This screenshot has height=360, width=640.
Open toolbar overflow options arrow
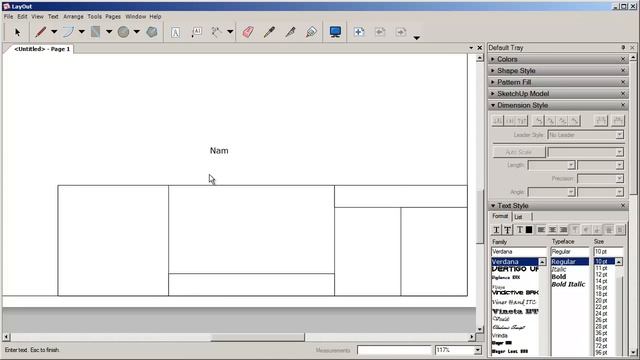pos(416,38)
